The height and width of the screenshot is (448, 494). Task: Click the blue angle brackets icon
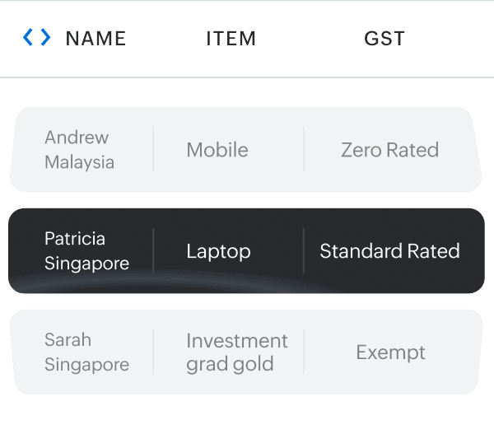(x=36, y=38)
